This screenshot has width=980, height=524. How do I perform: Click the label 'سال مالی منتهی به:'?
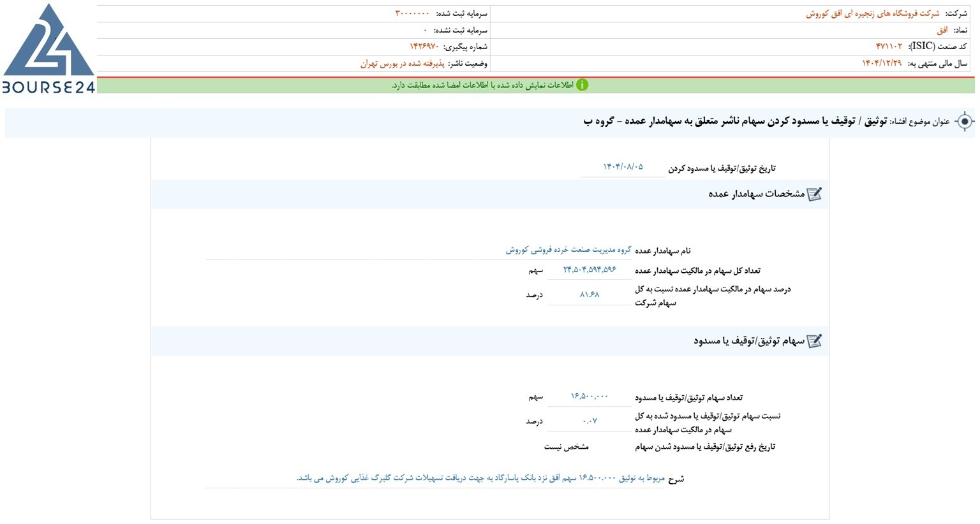938,63
